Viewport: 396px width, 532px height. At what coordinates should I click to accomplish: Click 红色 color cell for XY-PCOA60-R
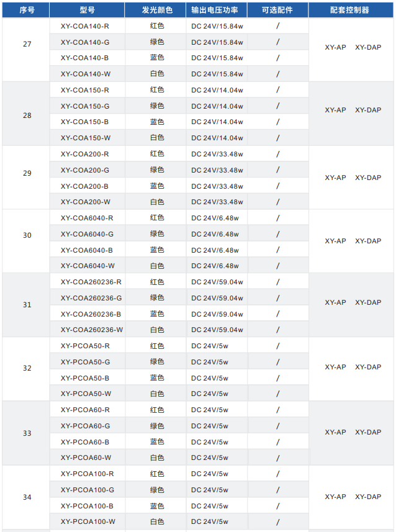[x=157, y=410]
